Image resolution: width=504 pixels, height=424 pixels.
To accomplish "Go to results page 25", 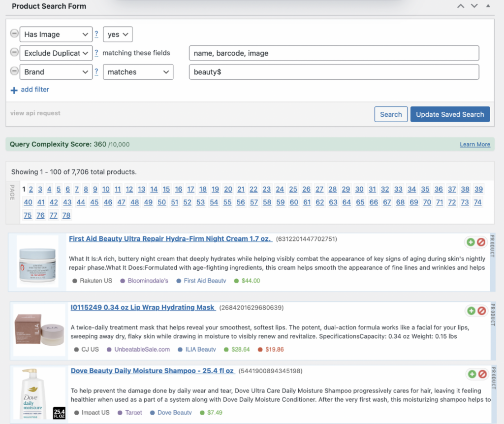I will (293, 189).
